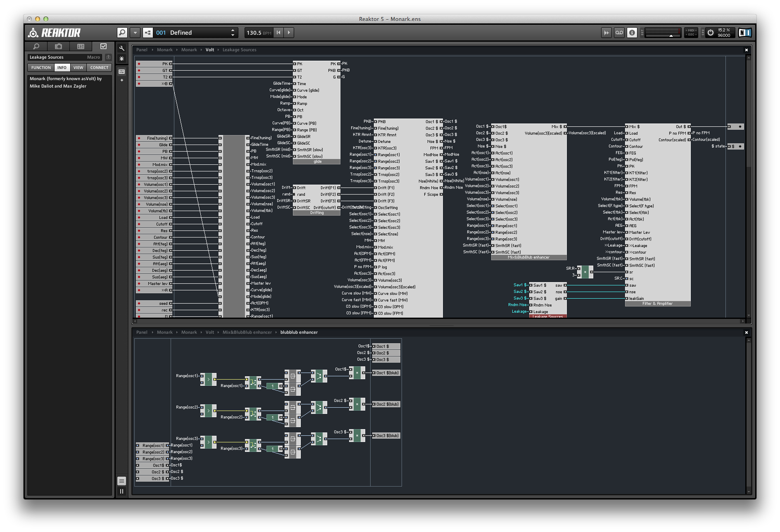The width and height of the screenshot is (780, 532).
Task: Open the browser dropdown arrow next to the magnifier
Action: pos(134,32)
